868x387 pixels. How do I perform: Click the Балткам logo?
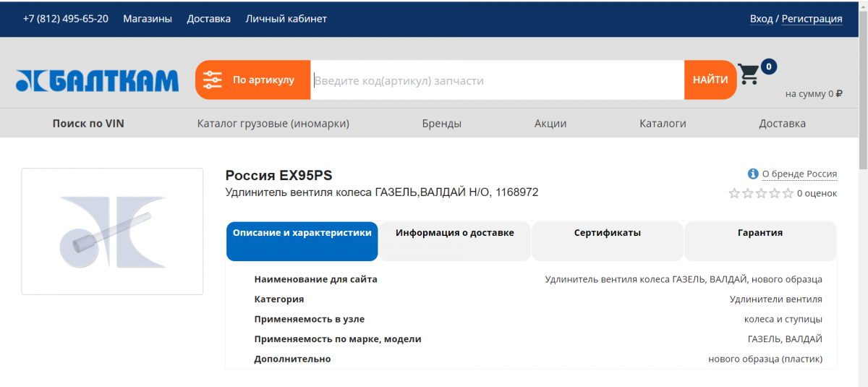[97, 80]
